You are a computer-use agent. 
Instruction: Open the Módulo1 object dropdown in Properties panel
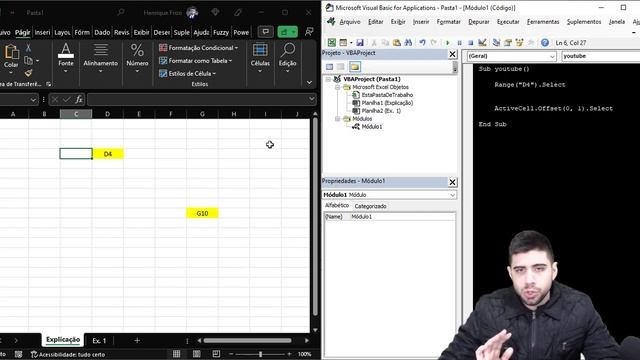(x=452, y=195)
